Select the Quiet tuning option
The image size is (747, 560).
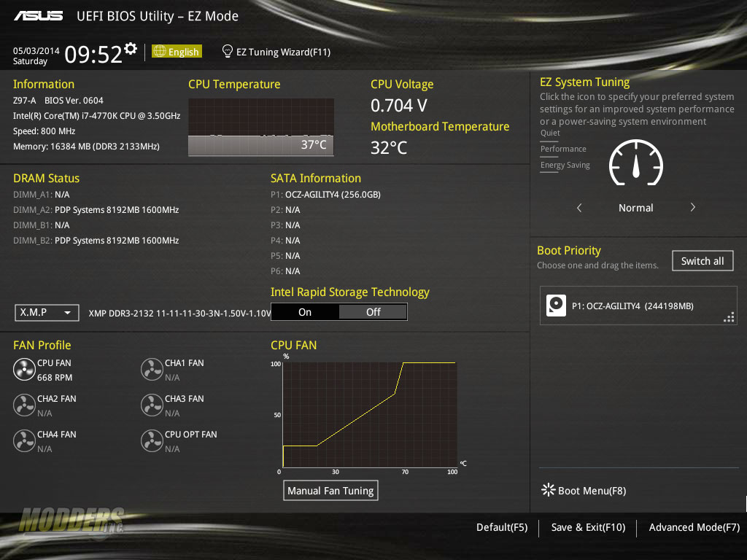pos(550,133)
